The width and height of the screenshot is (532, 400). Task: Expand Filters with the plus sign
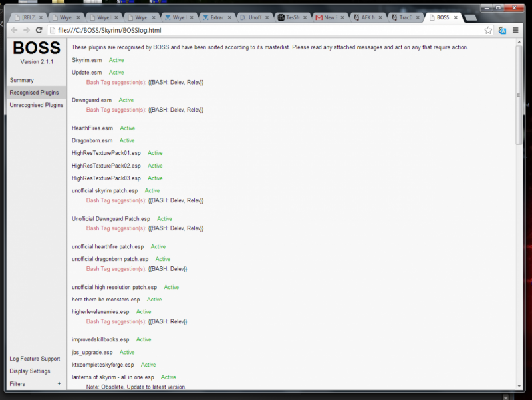tap(59, 384)
